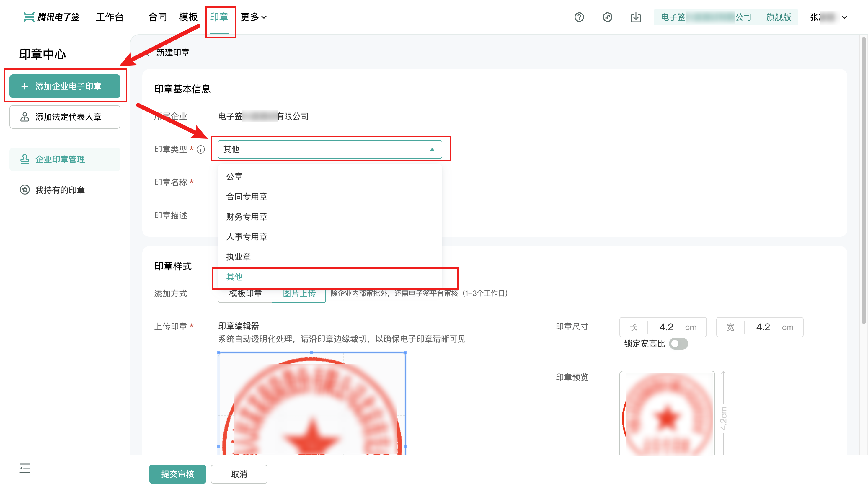The image size is (868, 493).
Task: Open 我持有的印章 in sidebar
Action: 65,190
